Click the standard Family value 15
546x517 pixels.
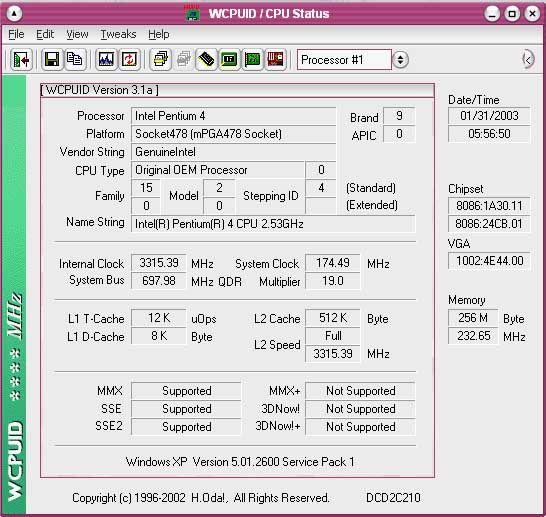point(146,188)
